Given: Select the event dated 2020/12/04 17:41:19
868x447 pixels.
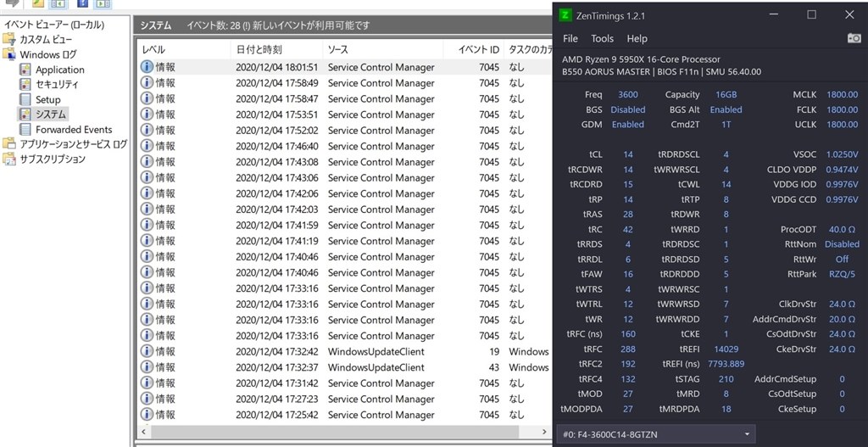Looking at the screenshot, I should 344,241.
